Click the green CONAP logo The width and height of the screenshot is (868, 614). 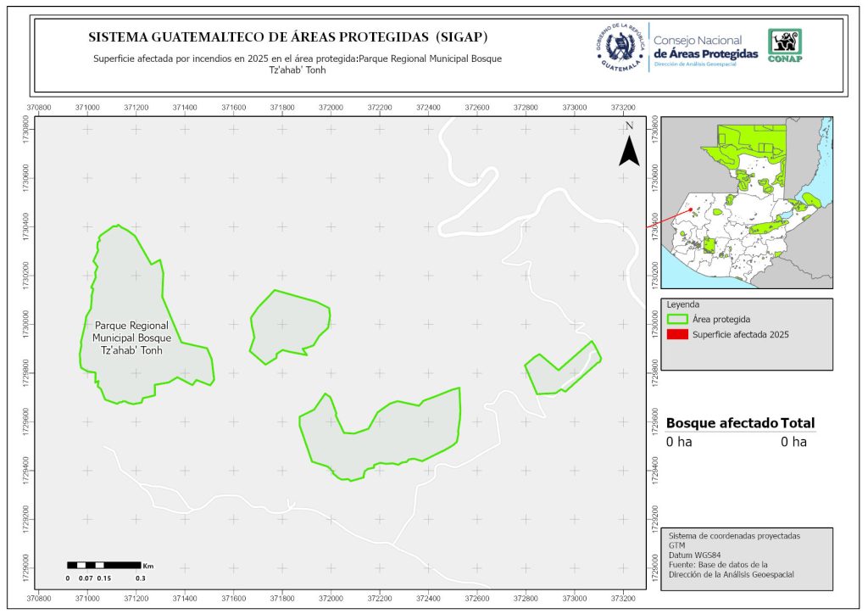(784, 45)
